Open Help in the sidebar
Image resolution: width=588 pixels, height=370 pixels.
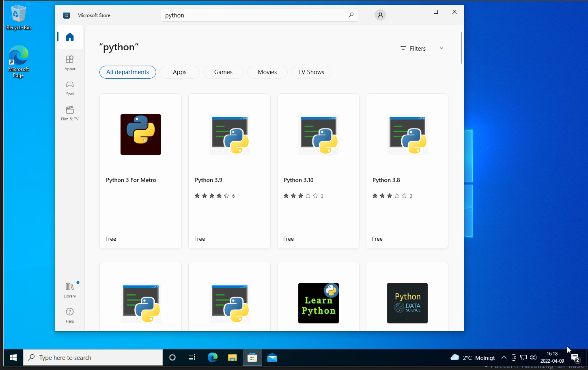tap(70, 315)
